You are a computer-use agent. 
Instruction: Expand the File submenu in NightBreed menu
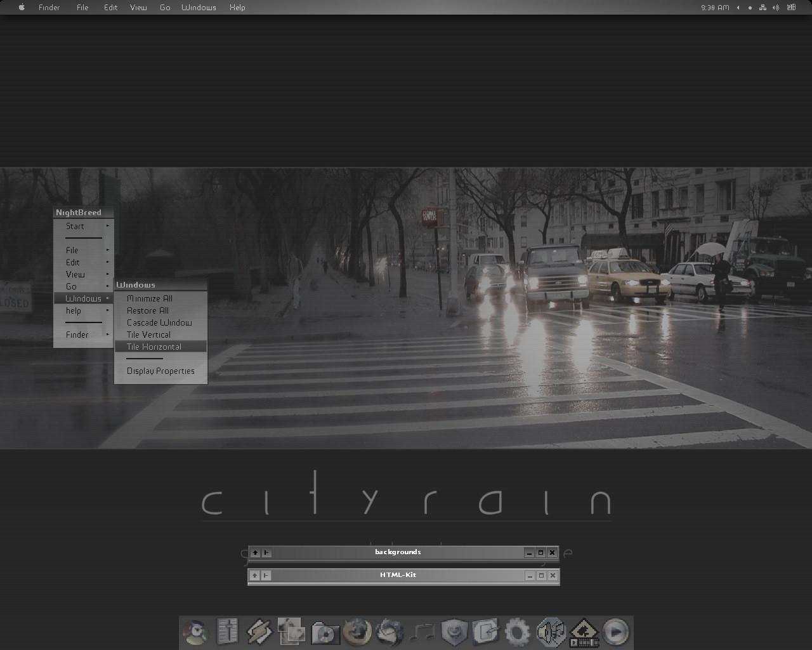[84, 250]
